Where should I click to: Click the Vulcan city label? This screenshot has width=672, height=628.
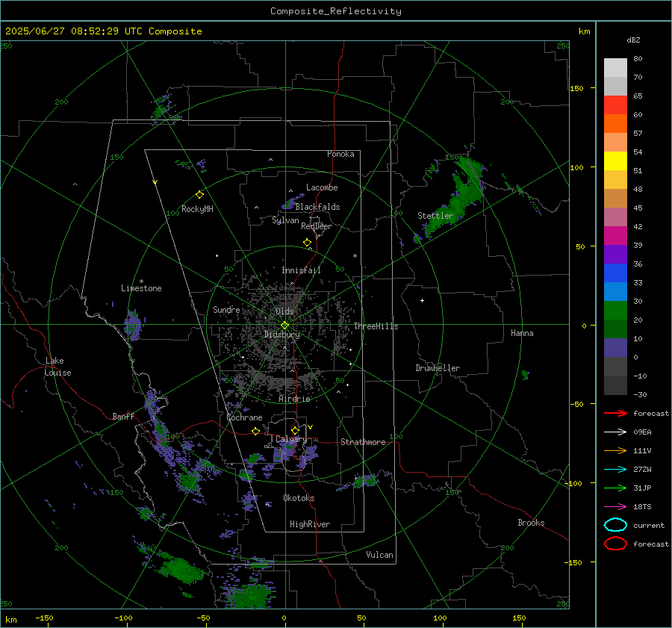(x=379, y=555)
